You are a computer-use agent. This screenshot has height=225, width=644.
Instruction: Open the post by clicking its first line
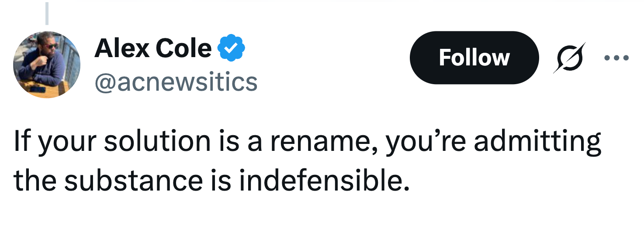(306, 142)
